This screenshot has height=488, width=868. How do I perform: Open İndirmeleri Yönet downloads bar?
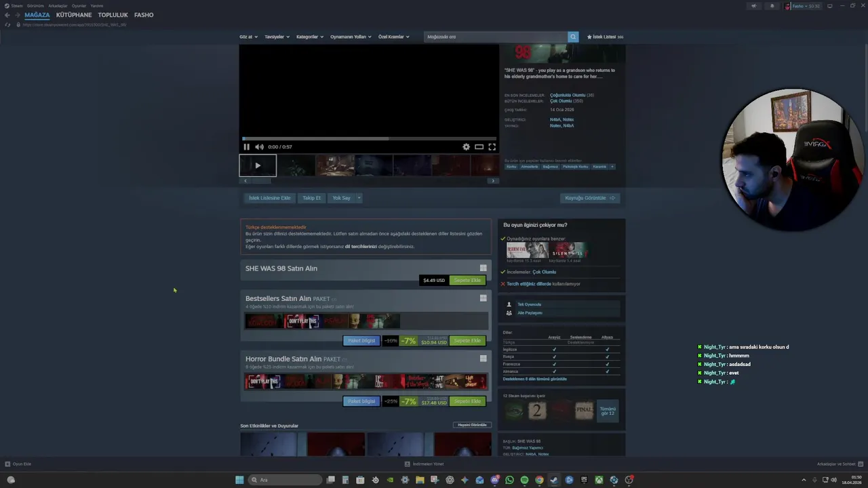coord(425,464)
